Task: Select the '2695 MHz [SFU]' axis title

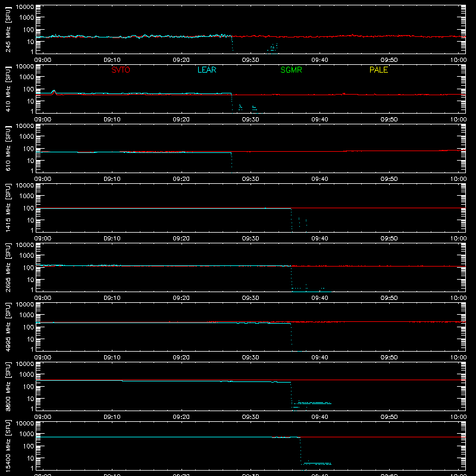Action: tap(8, 267)
